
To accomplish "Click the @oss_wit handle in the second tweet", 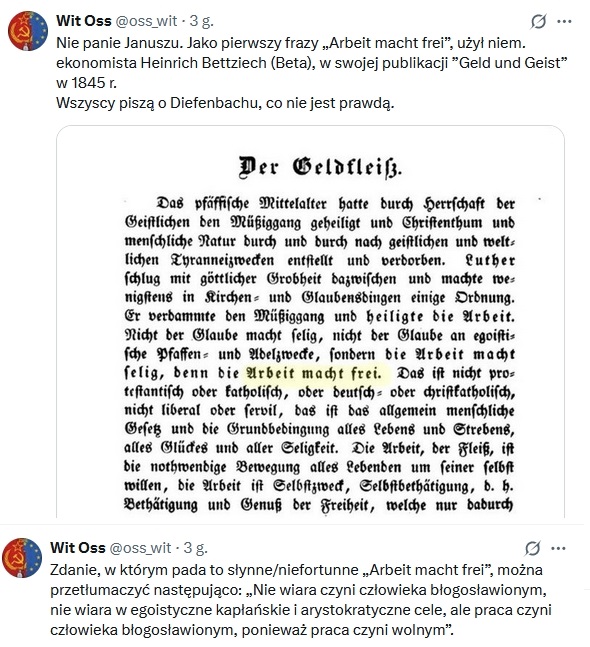I will (x=140, y=548).
